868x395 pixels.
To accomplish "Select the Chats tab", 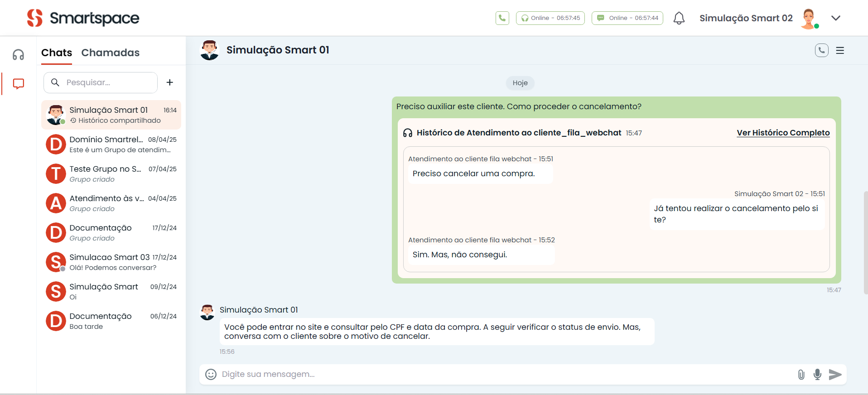I will click(57, 53).
